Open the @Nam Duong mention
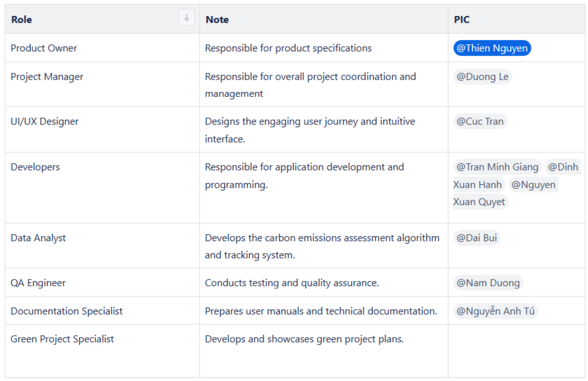The width and height of the screenshot is (588, 381). coord(488,283)
